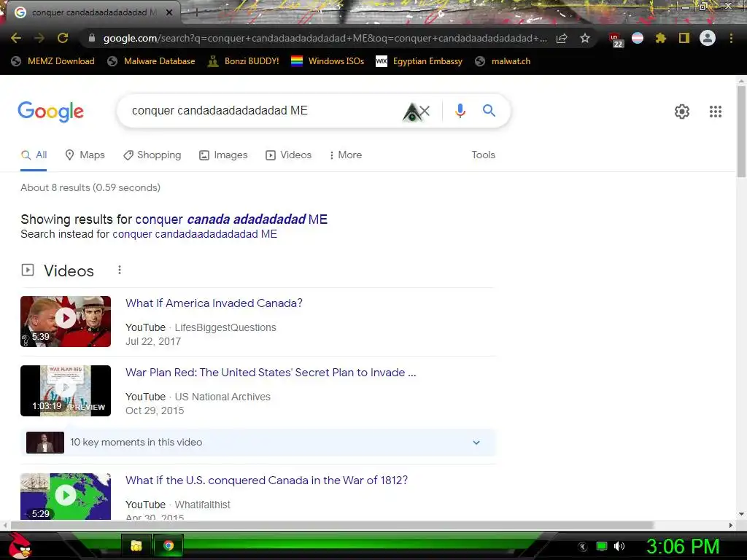Open a new browser tab
The width and height of the screenshot is (747, 560).
(x=196, y=12)
